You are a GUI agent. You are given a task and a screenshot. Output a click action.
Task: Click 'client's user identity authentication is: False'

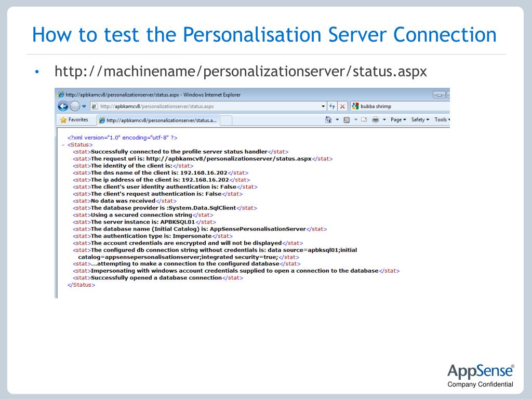coord(165,187)
